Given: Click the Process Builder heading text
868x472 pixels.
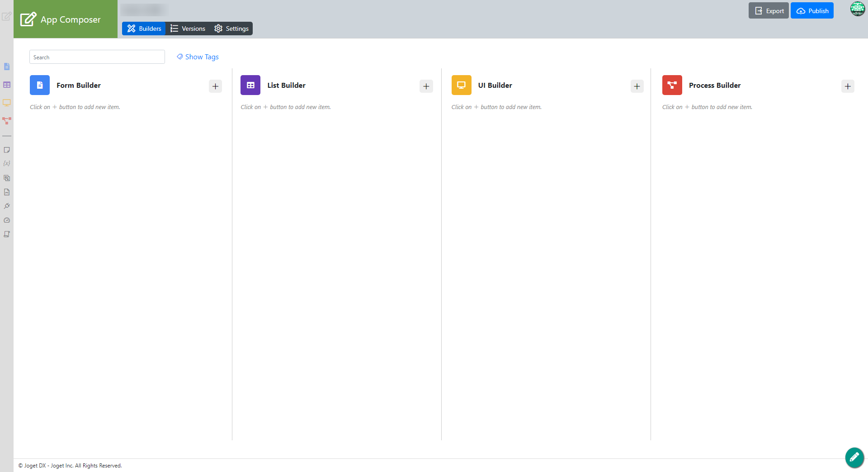Looking at the screenshot, I should click(715, 85).
